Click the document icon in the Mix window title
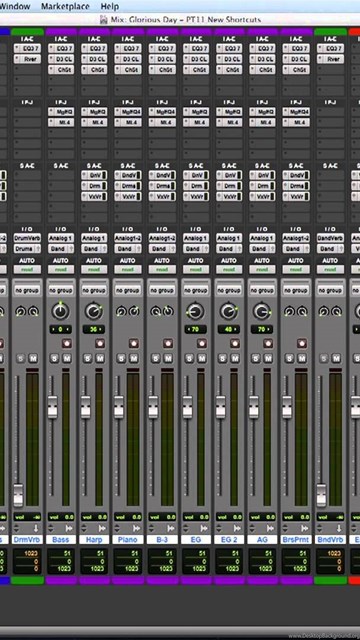The width and height of the screenshot is (360, 640). click(x=104, y=19)
